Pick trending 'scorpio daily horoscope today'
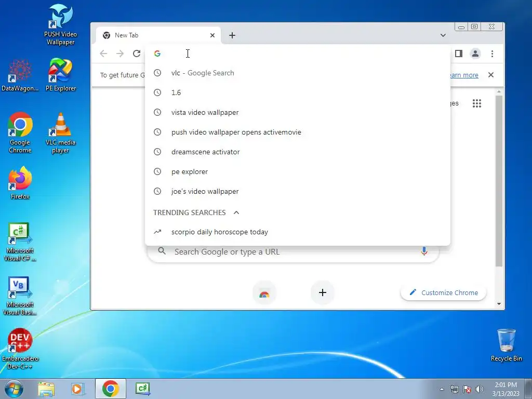Viewport: 532px width, 399px height. point(298,232)
